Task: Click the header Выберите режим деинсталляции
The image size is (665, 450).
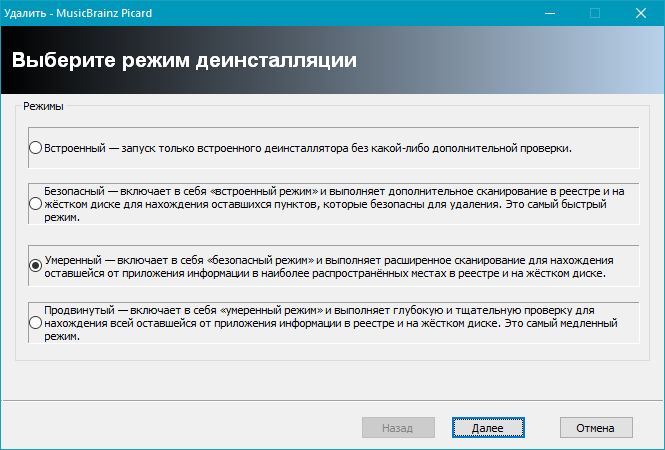Action: pos(184,60)
